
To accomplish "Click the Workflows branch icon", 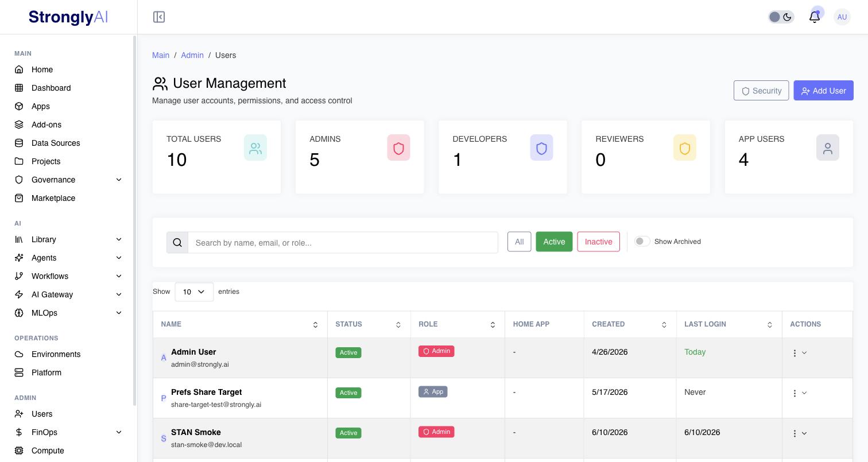I will [x=19, y=276].
